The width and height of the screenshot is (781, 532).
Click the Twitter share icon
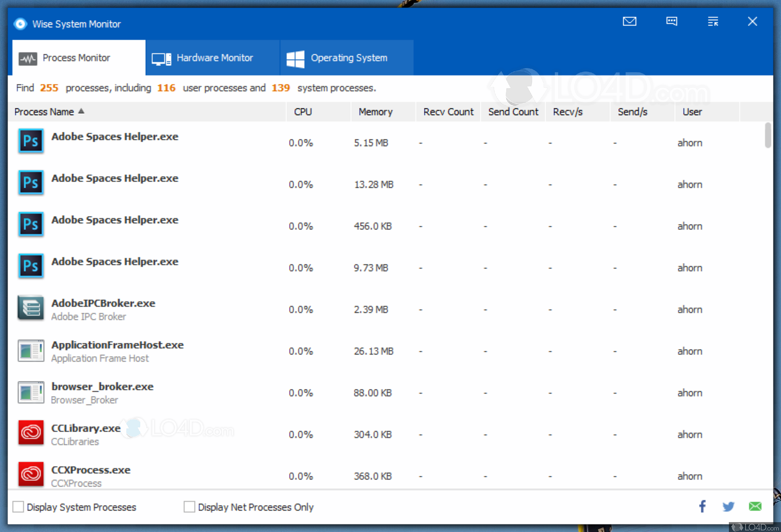click(x=728, y=507)
